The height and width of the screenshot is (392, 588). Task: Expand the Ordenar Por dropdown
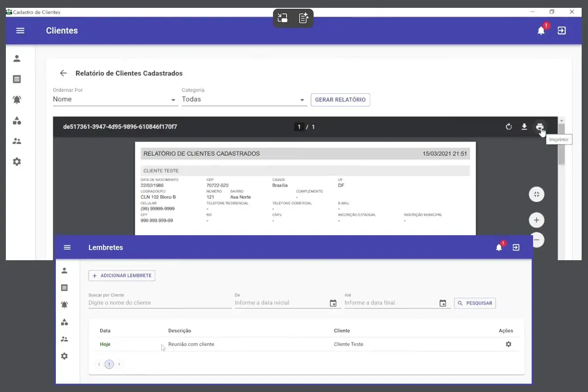(x=115, y=99)
